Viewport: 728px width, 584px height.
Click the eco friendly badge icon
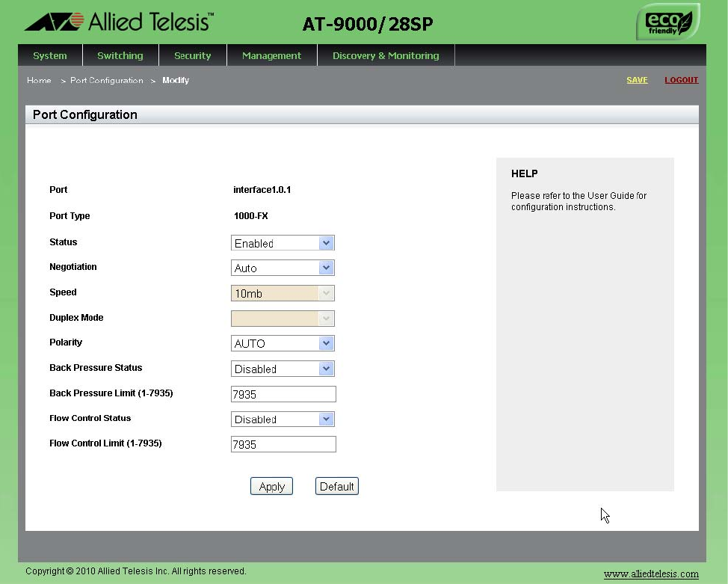click(x=668, y=22)
